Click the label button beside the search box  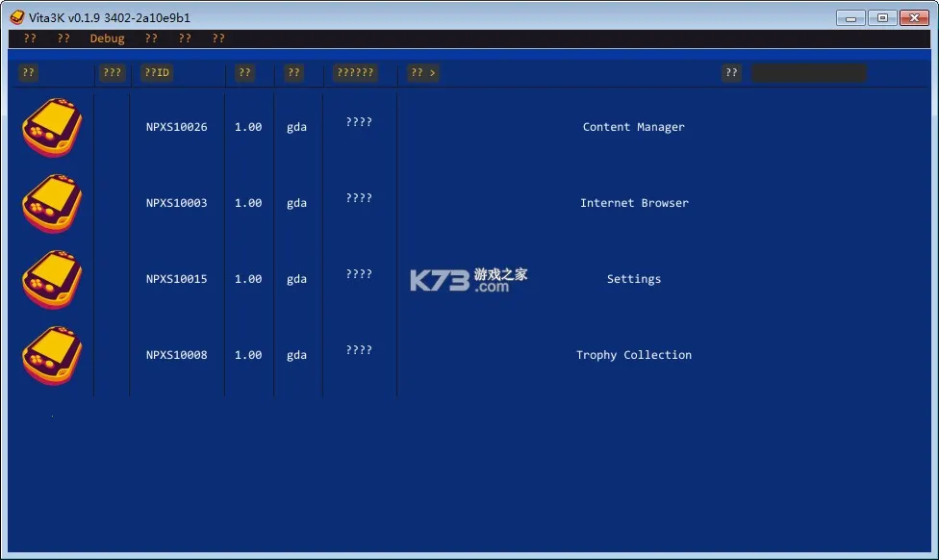(x=732, y=73)
